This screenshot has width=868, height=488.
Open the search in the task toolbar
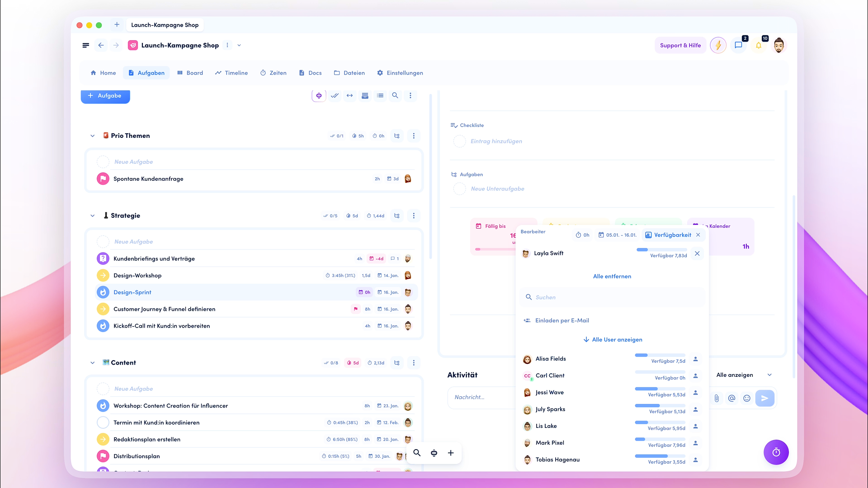(395, 95)
